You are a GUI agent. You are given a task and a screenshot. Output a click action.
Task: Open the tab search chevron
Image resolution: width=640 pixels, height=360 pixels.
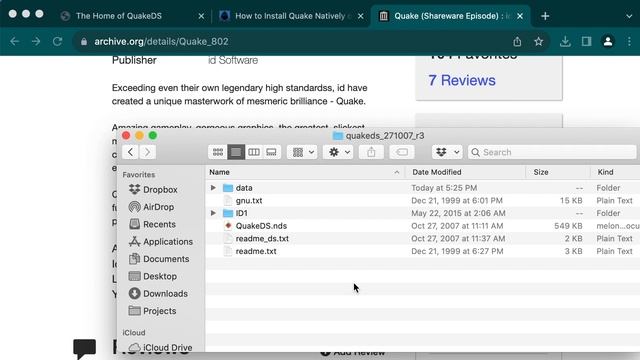pos(629,16)
